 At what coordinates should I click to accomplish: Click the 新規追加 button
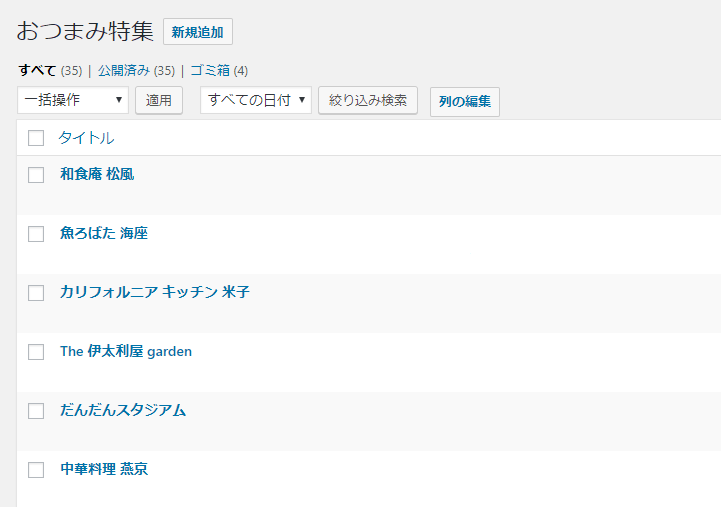[x=197, y=32]
